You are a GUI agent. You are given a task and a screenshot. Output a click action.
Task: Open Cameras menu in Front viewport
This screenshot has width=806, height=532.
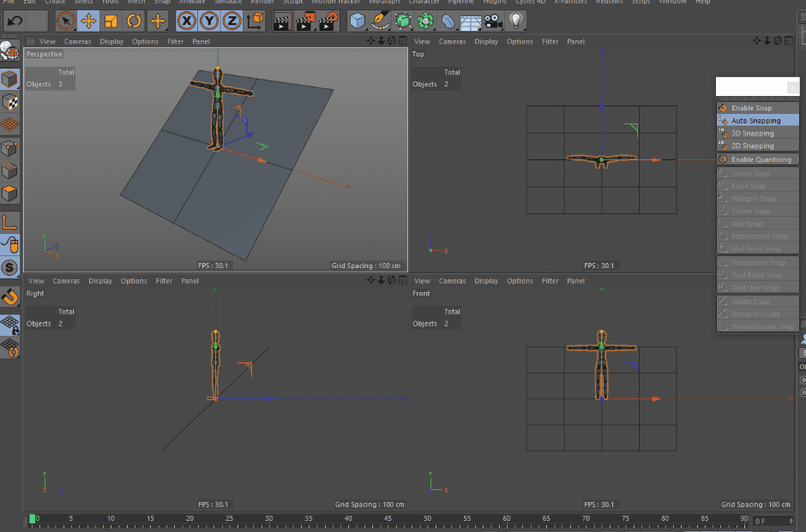452,281
